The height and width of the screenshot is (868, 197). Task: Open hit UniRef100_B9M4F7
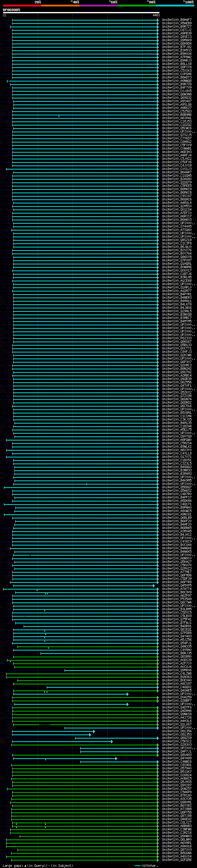tap(176, 20)
